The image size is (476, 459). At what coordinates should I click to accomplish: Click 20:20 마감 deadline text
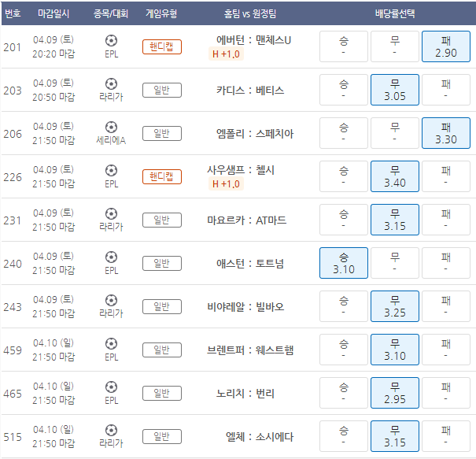(54, 54)
